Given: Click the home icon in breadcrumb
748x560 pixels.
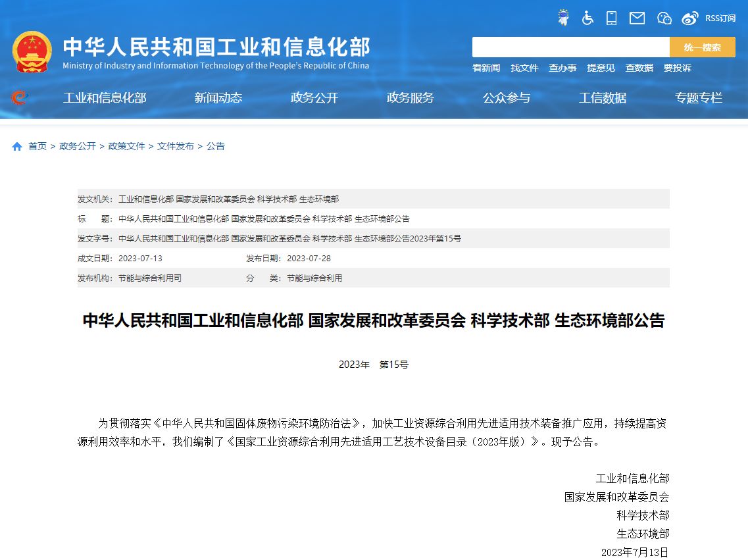Looking at the screenshot, I should [x=17, y=146].
